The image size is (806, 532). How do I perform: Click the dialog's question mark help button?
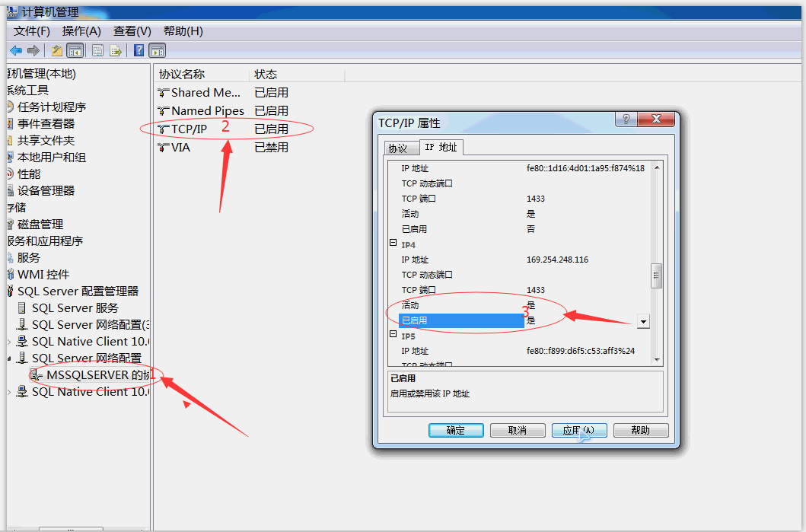[625, 119]
